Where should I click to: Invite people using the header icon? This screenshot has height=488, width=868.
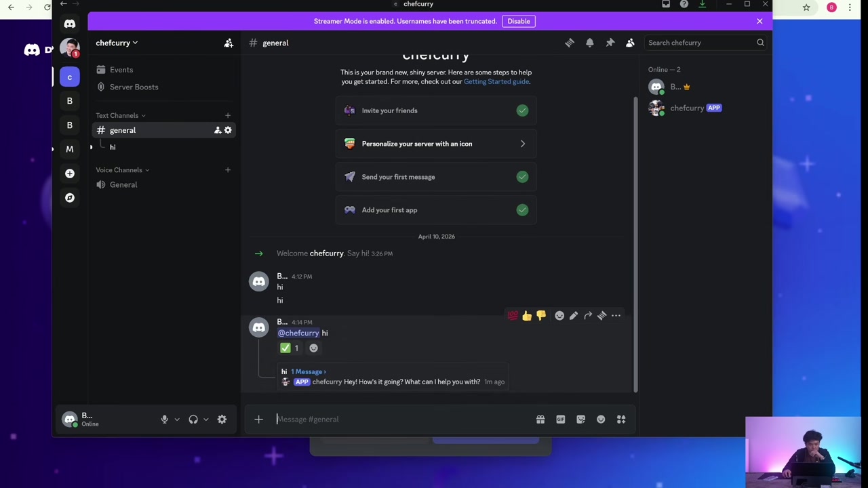[x=229, y=43]
